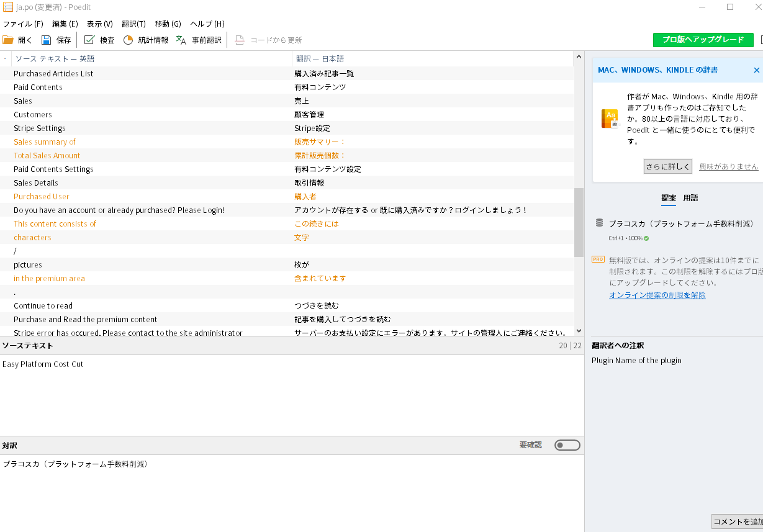Click the sidebar toggle icon next to upgrade button
Screen dimensions: 763x532
click(x=761, y=40)
